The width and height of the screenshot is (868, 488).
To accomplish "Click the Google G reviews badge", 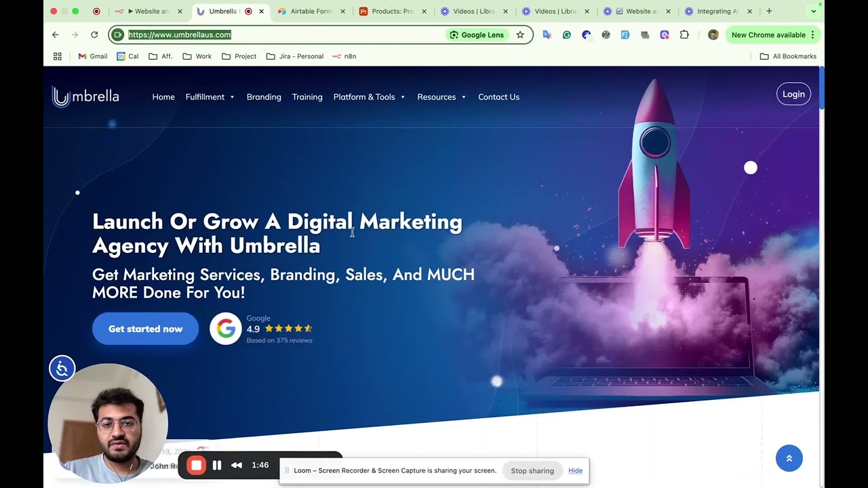I will [226, 329].
